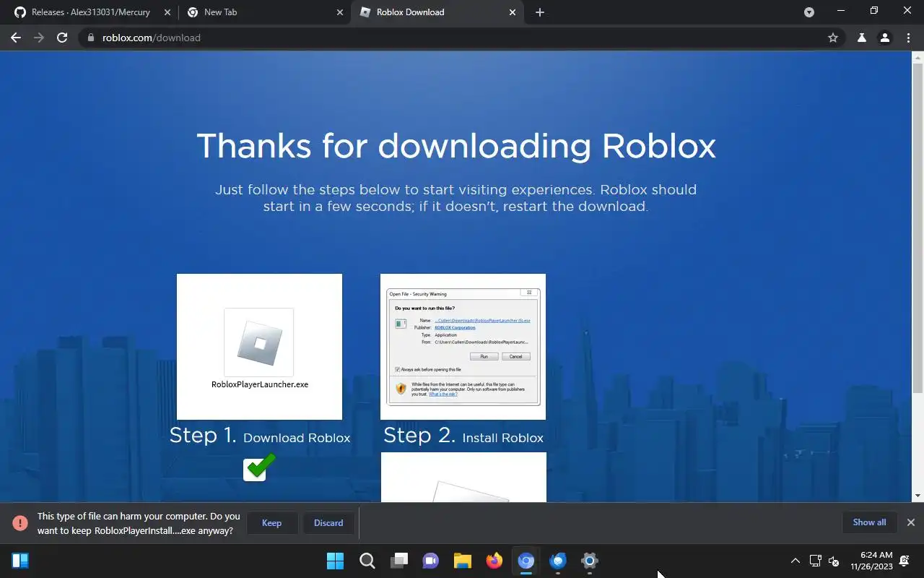Click the network icon in the system tray

(x=816, y=561)
